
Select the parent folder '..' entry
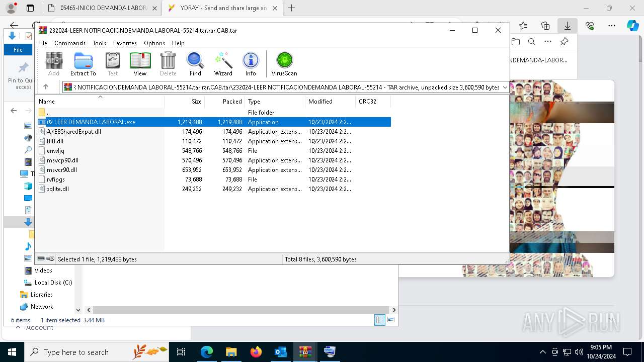(213, 112)
